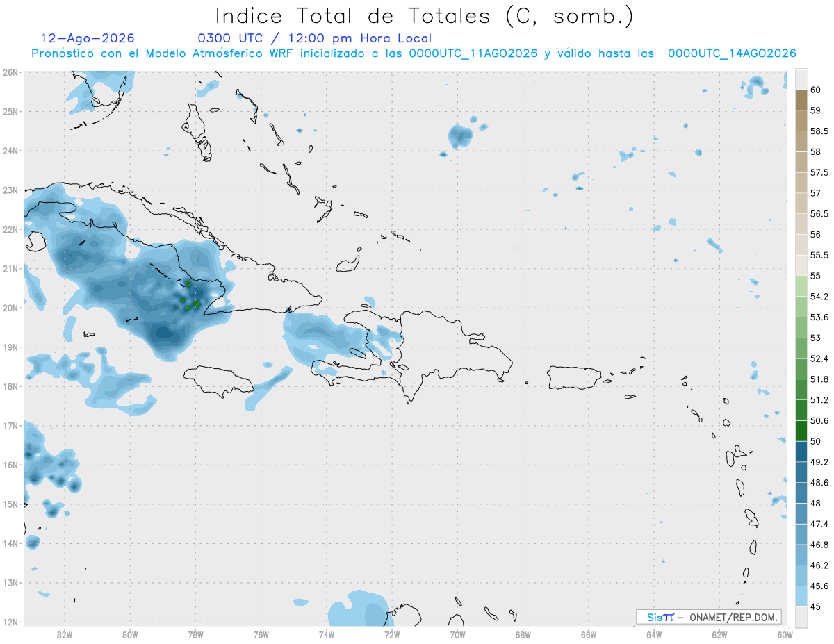
Task: Click the "SisTT – ONAMET/REP.DOM." credit box
Action: [x=710, y=617]
